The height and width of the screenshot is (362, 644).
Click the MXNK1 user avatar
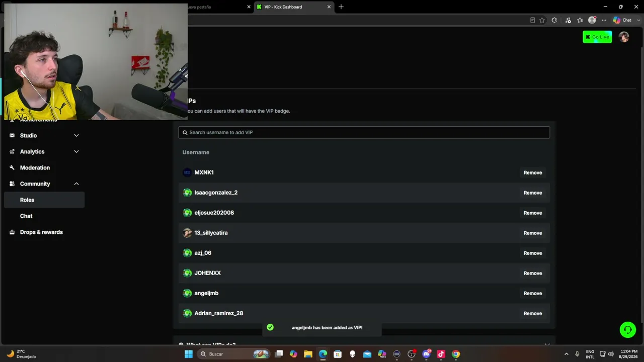click(x=187, y=172)
